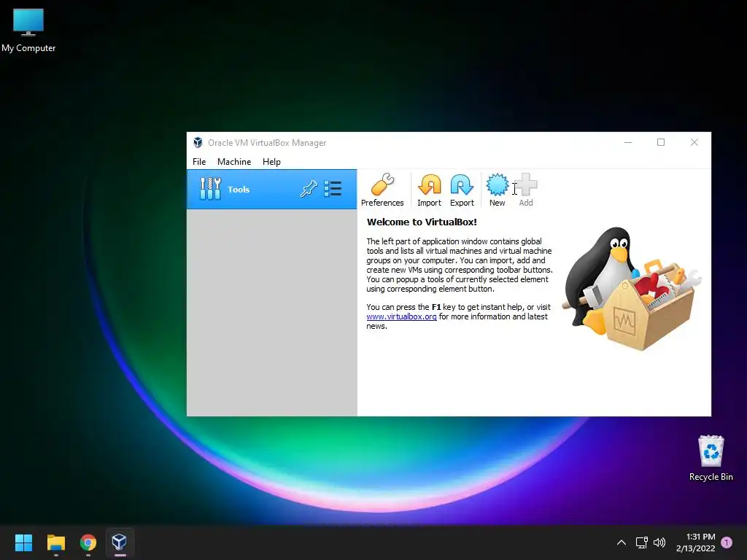Select the Tools item in left pane
The image size is (747, 560).
271,189
